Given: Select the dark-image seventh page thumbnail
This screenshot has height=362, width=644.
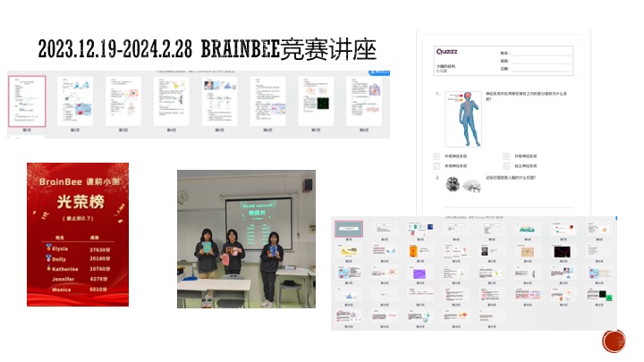Looking at the screenshot, I should (x=316, y=100).
